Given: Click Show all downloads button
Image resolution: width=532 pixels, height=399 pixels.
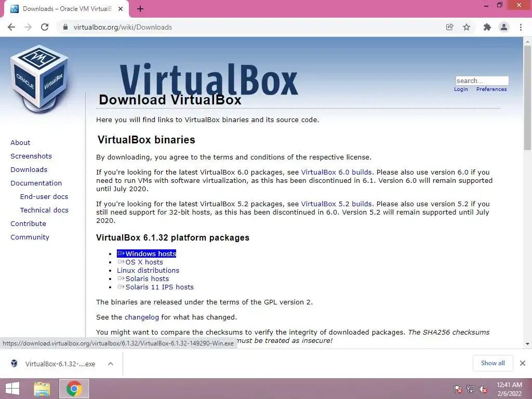Looking at the screenshot, I should point(493,363).
